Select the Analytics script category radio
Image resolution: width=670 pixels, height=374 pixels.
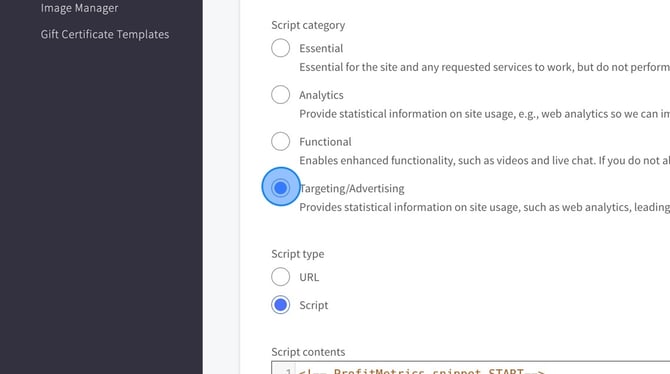click(x=280, y=94)
